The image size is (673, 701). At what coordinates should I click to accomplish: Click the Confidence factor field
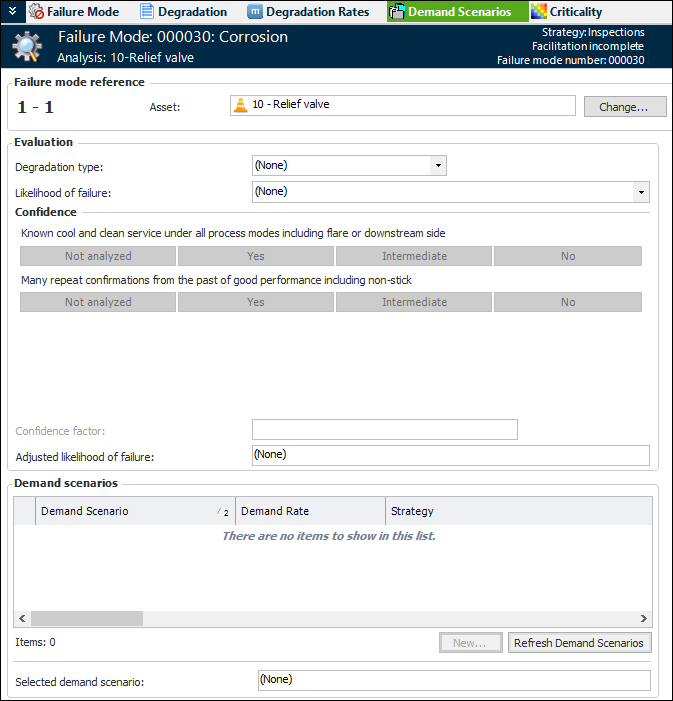coord(385,430)
